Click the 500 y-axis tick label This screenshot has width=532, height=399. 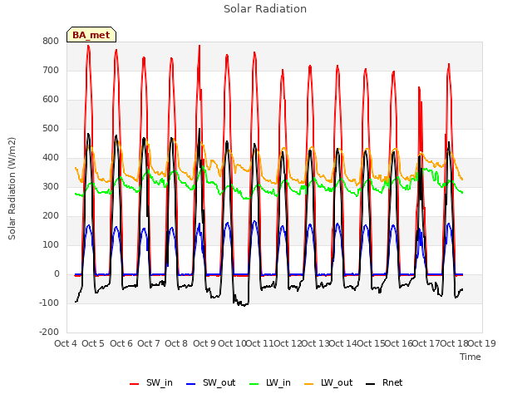[x=51, y=129]
